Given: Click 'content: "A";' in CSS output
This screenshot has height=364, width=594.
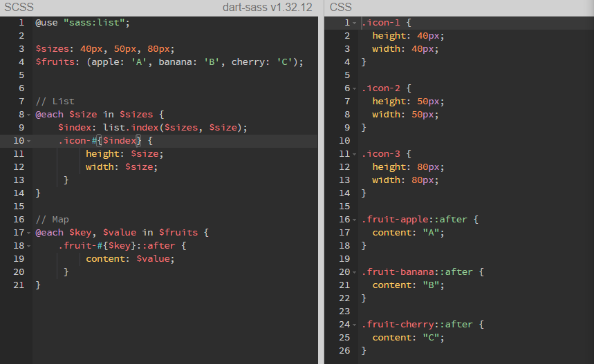Looking at the screenshot, I should (x=408, y=233).
